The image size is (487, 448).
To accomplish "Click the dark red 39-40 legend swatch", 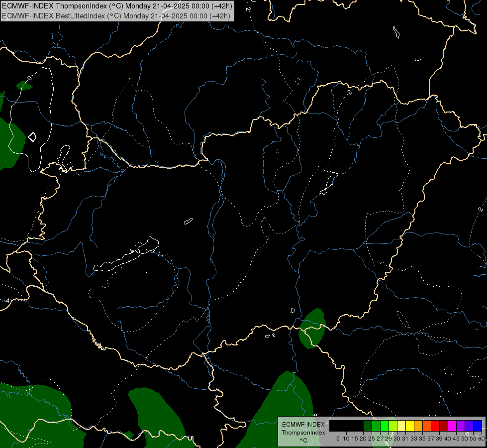I will pos(444,426).
